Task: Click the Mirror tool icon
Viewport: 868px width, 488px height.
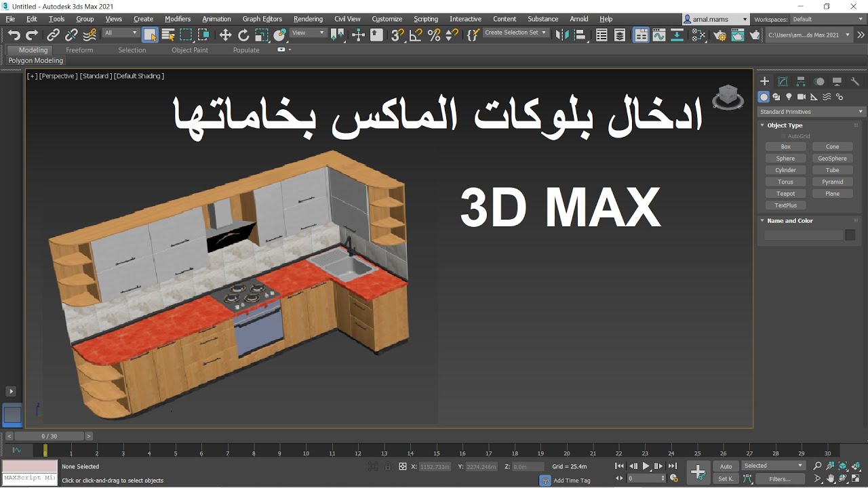Action: pos(561,35)
